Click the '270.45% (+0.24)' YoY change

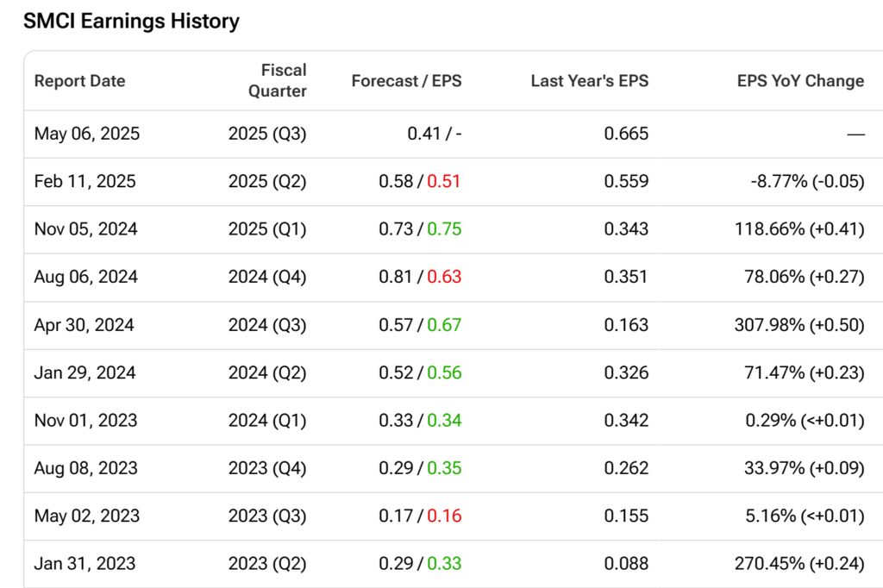pyautogui.click(x=799, y=565)
